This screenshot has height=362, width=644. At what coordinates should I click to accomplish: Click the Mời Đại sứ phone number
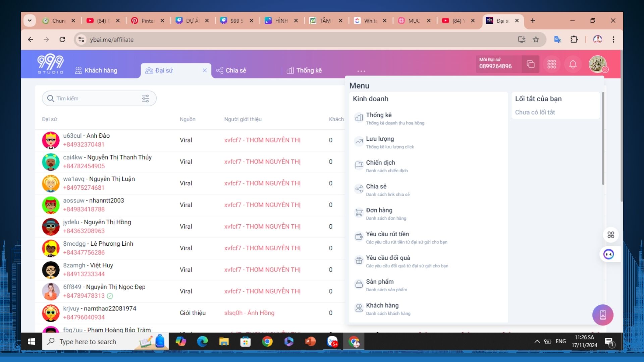click(x=495, y=66)
